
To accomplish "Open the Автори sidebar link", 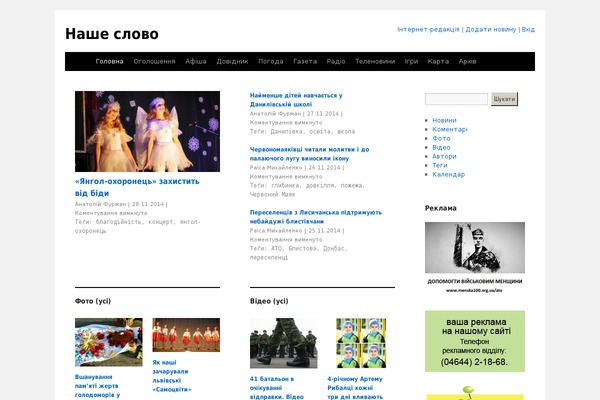I will click(x=444, y=156).
